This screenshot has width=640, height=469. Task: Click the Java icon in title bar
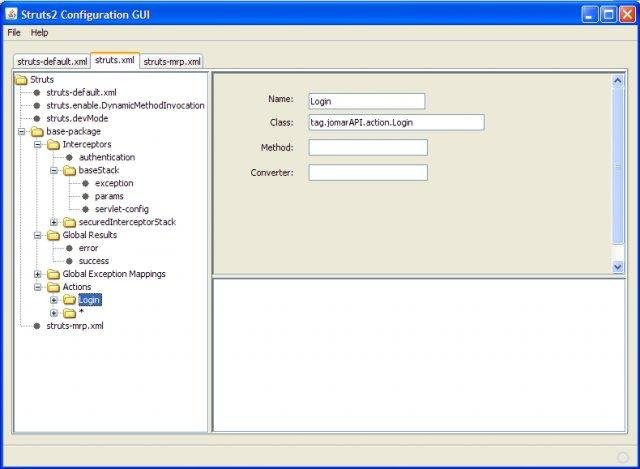coord(11,14)
